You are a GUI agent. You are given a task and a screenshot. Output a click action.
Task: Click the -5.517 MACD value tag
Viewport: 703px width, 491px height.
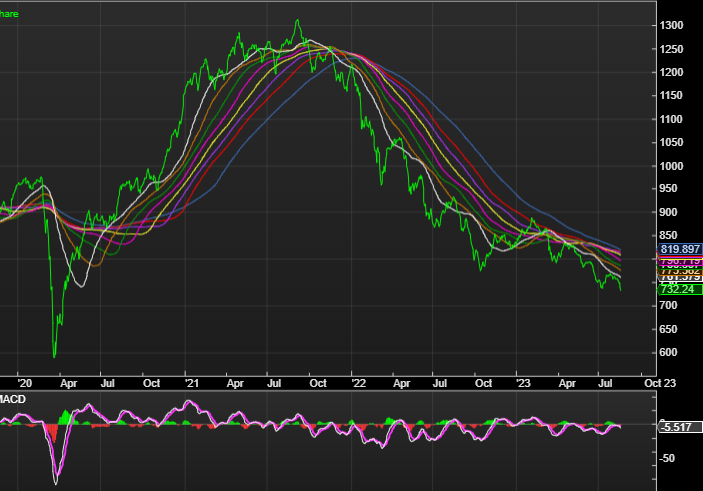pyautogui.click(x=680, y=427)
